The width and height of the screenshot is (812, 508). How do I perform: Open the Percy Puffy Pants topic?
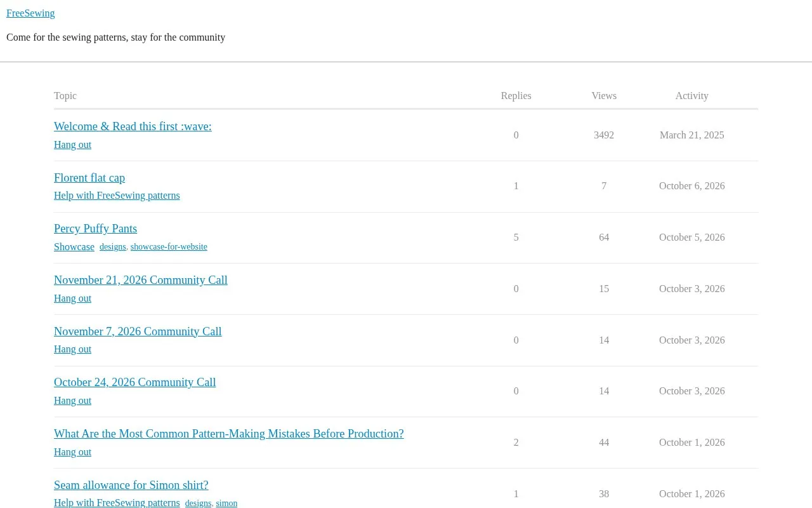point(95,229)
